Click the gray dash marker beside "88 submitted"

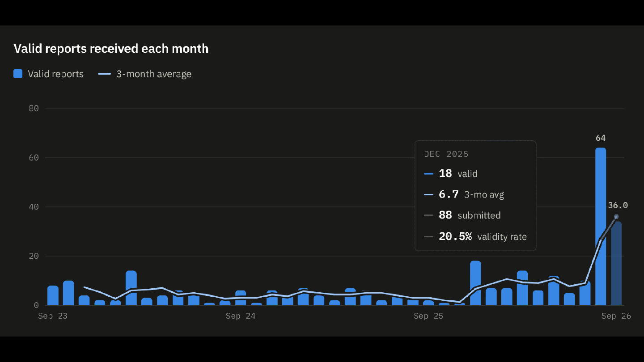tap(429, 215)
